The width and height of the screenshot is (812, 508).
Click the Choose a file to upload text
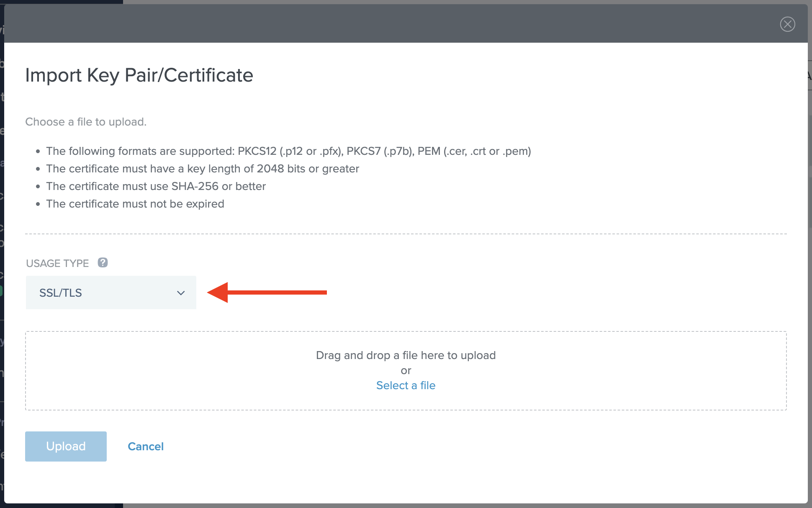point(86,122)
